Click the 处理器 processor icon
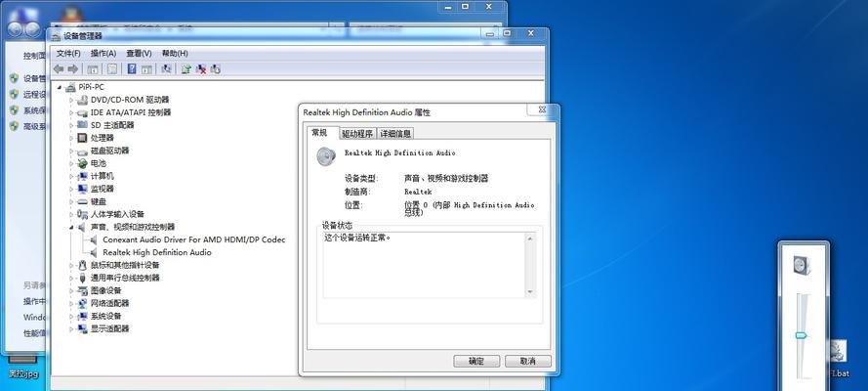Screen dimensions: 868x391 82,138
